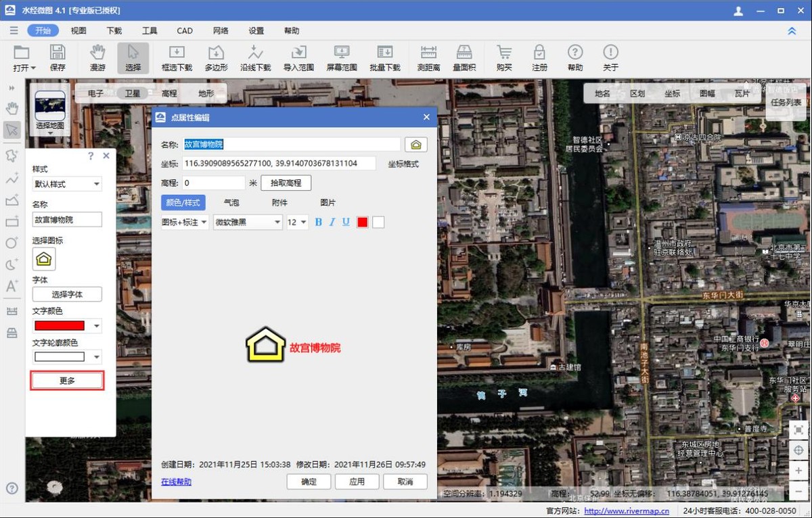
Task: Open the 默认样式 style dropdown
Action: pos(67,184)
